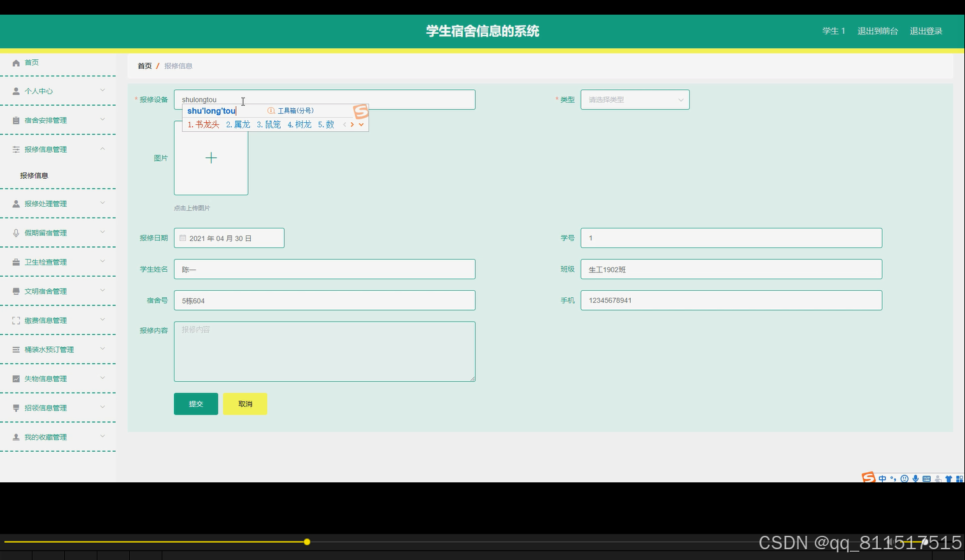Click the icon beside 文明宿舍管理
The image size is (965, 560).
(16, 291)
